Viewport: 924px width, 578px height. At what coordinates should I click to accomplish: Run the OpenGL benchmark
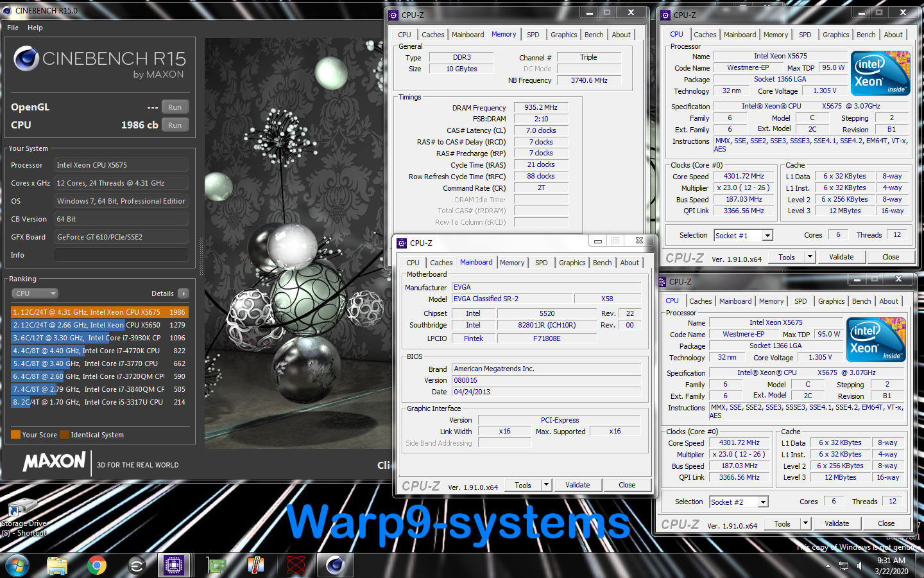175,107
